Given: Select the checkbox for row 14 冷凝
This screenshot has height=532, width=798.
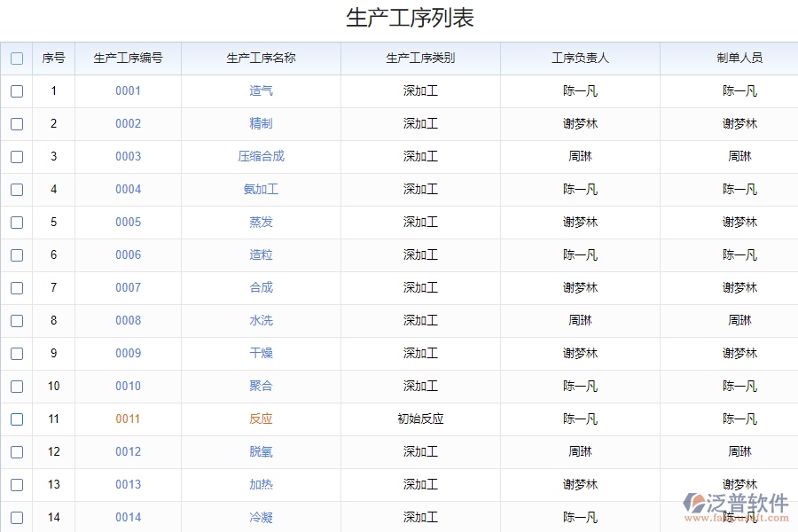Looking at the screenshot, I should click(x=16, y=517).
